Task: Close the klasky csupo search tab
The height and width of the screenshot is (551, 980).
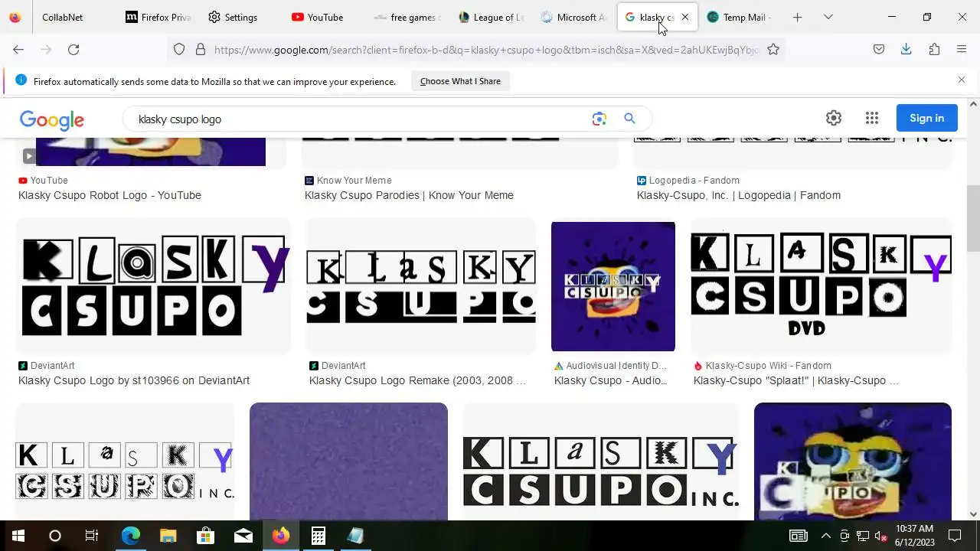Action: click(685, 17)
